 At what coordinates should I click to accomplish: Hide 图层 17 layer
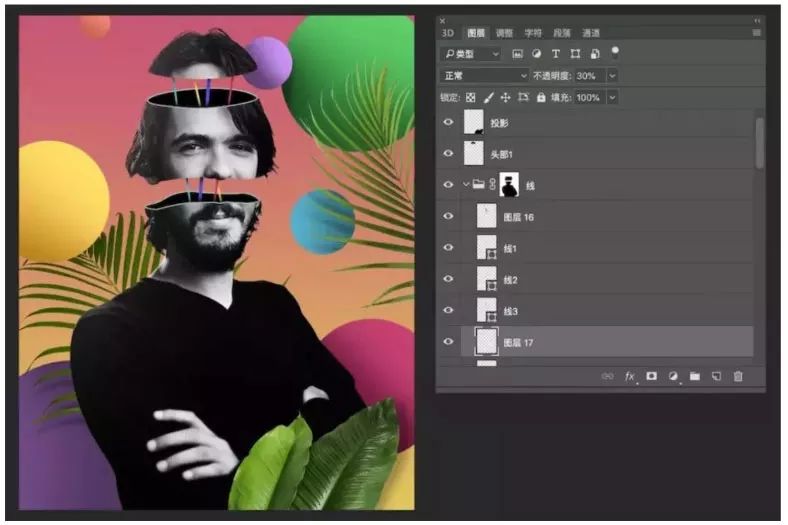(448, 342)
